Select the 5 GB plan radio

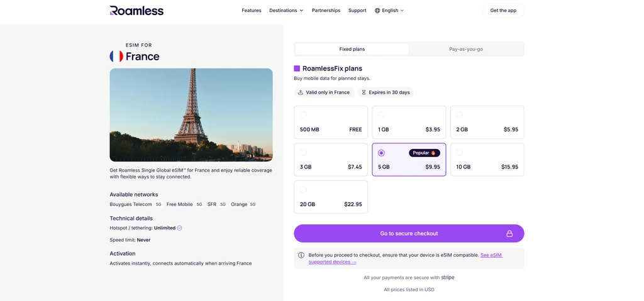point(381,153)
